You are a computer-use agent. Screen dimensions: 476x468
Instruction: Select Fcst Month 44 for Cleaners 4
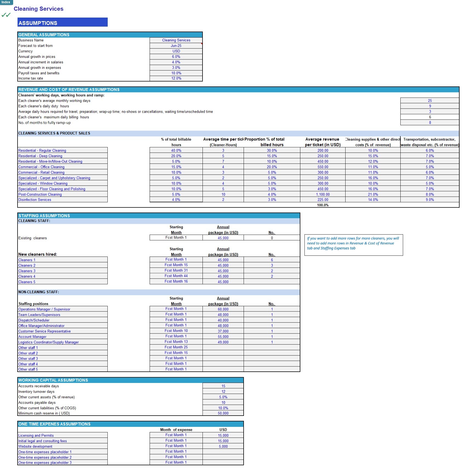pos(176,276)
